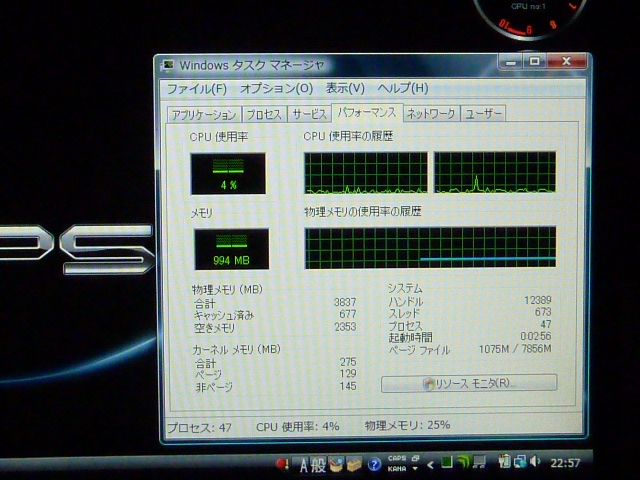Click the physical memory usage history graph
640x480 pixels.
430,248
